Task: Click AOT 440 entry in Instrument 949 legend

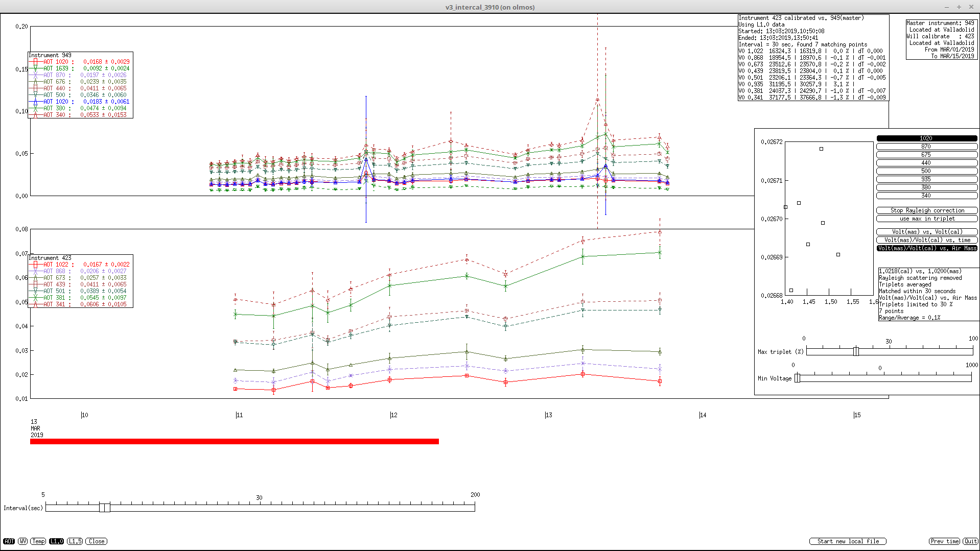Action: point(80,88)
